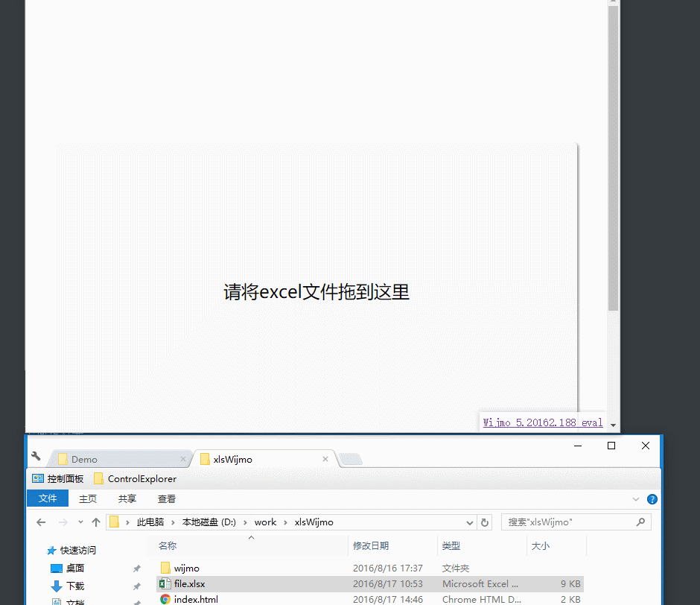
Task: Open the 控制面板 bookmark
Action: [57, 478]
